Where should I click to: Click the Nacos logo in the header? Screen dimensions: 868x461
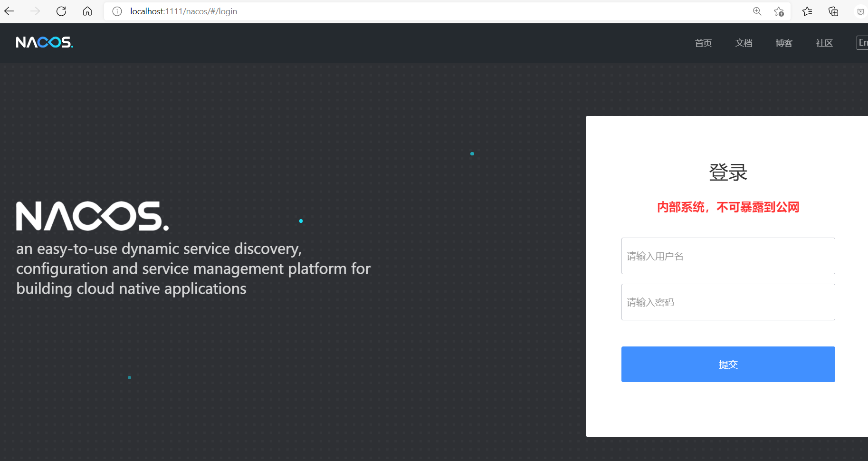click(x=45, y=42)
